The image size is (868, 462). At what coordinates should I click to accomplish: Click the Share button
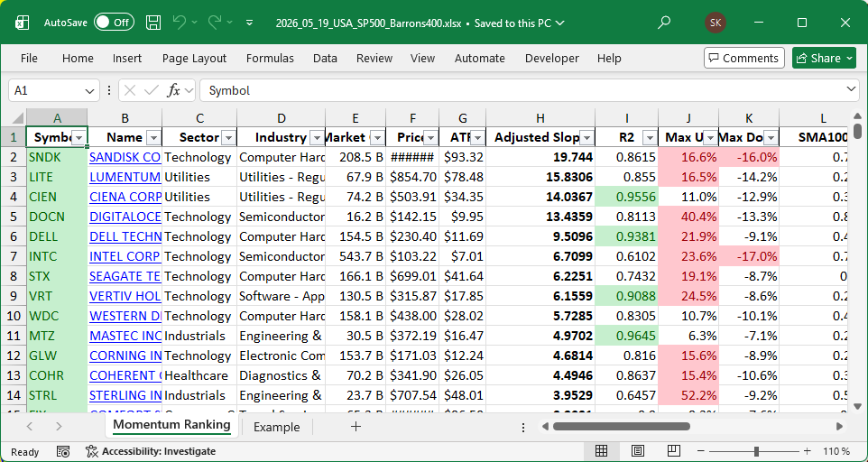pos(824,58)
